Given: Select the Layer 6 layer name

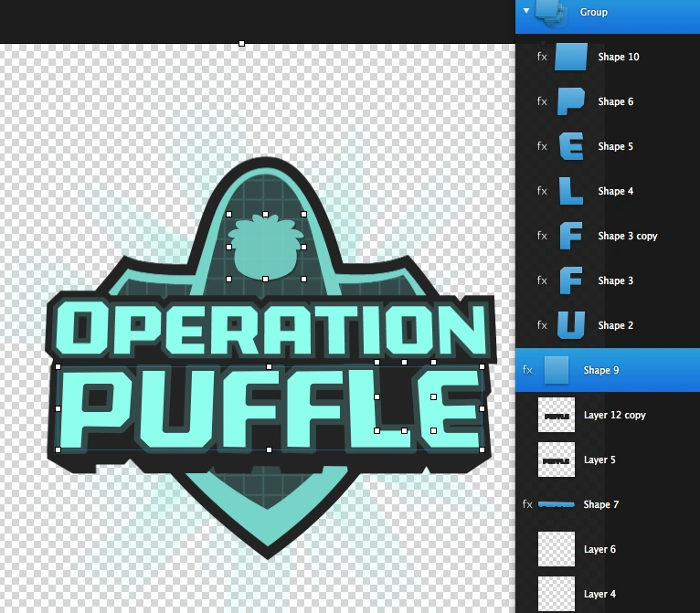Looking at the screenshot, I should click(599, 549).
